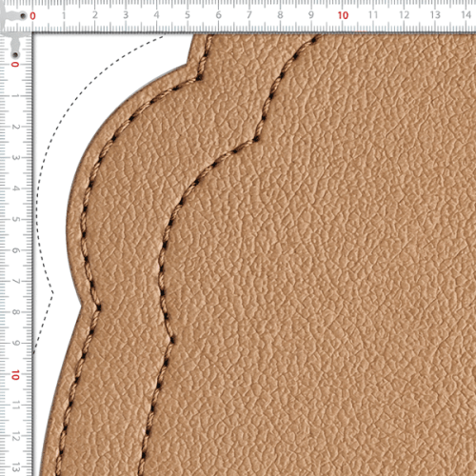Click the red 0 on the vertical ruler
Viewport: 476px width, 476px height.
(15, 65)
